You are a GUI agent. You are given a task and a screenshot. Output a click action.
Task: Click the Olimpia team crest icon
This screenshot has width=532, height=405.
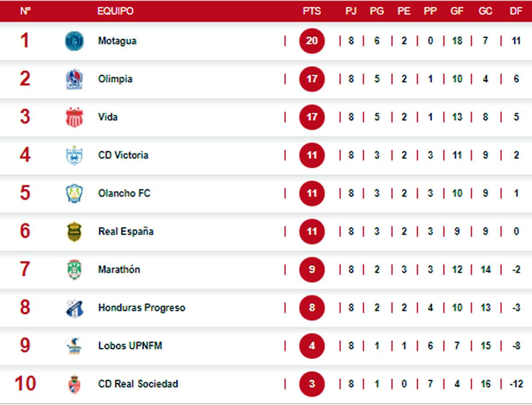click(x=74, y=79)
